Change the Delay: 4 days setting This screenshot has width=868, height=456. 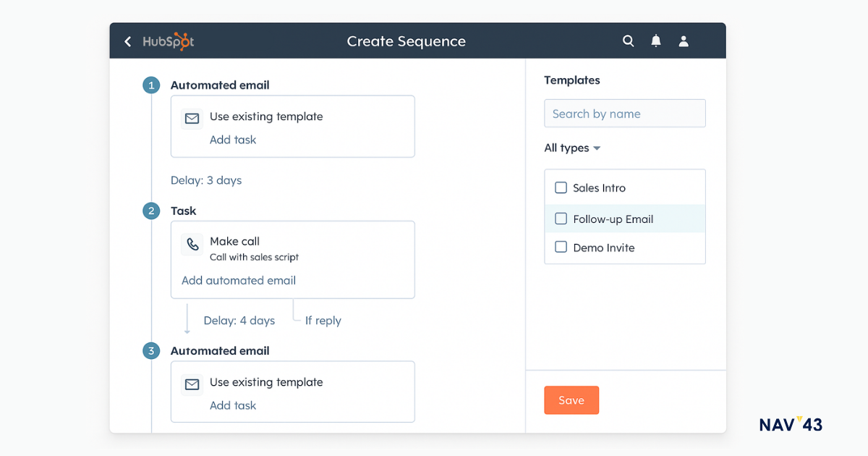click(239, 321)
